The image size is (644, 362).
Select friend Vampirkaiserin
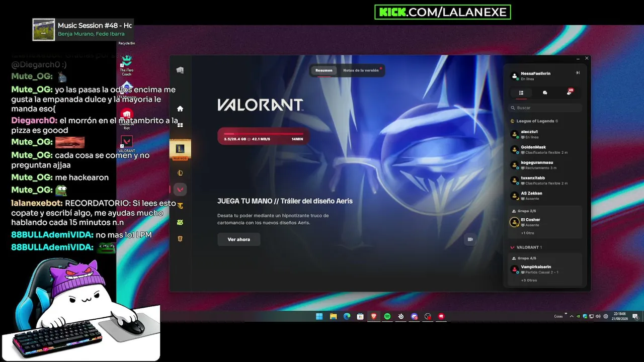(x=545, y=269)
